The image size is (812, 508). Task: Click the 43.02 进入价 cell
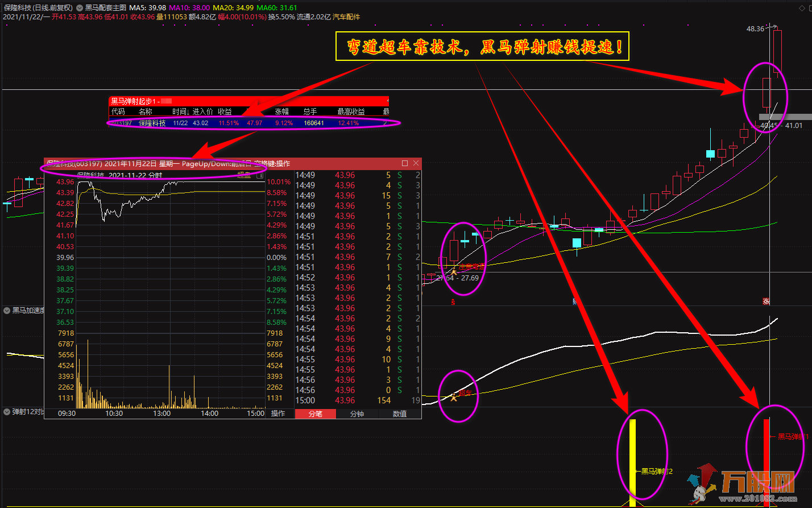coord(201,123)
